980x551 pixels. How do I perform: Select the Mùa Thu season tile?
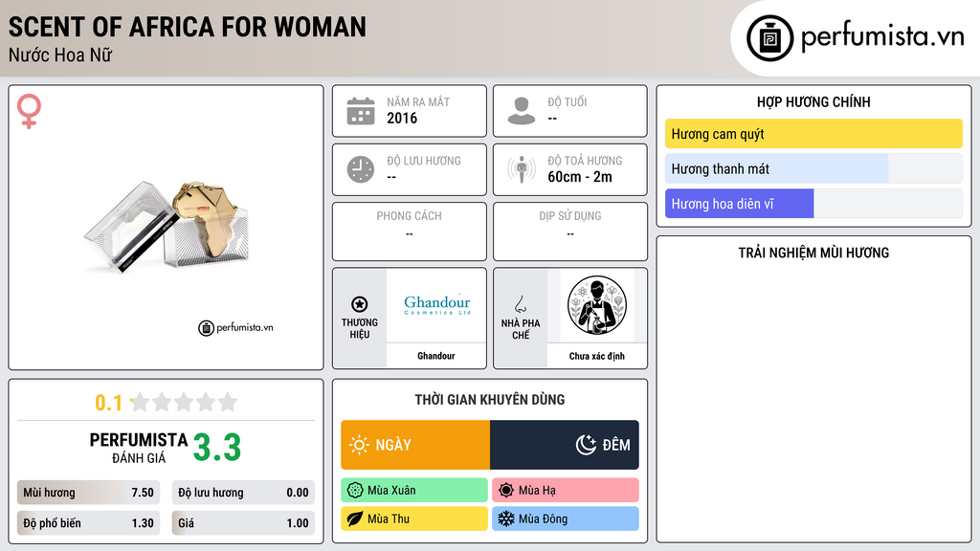414,518
